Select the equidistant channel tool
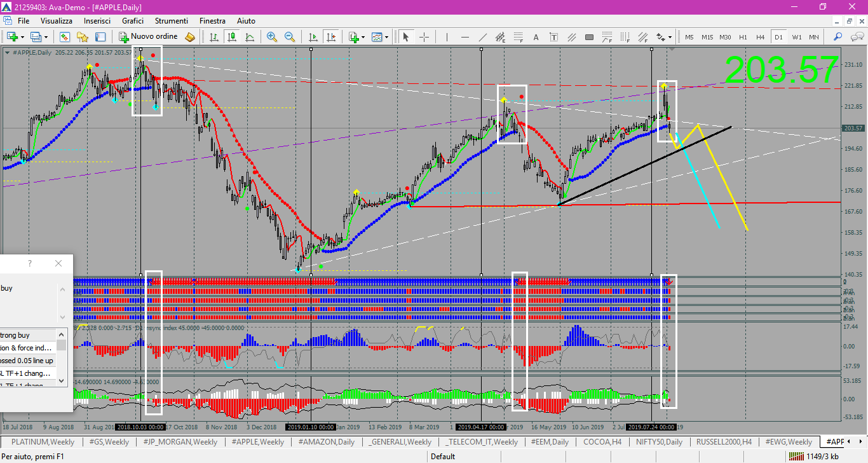868x463 pixels. click(x=501, y=36)
